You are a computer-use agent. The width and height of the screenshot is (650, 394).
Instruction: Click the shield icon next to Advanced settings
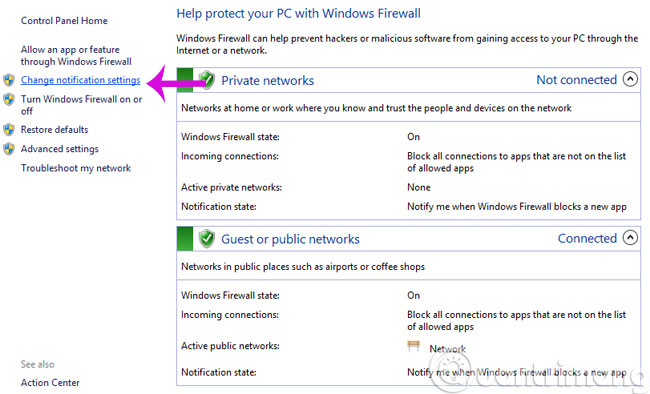(9, 148)
